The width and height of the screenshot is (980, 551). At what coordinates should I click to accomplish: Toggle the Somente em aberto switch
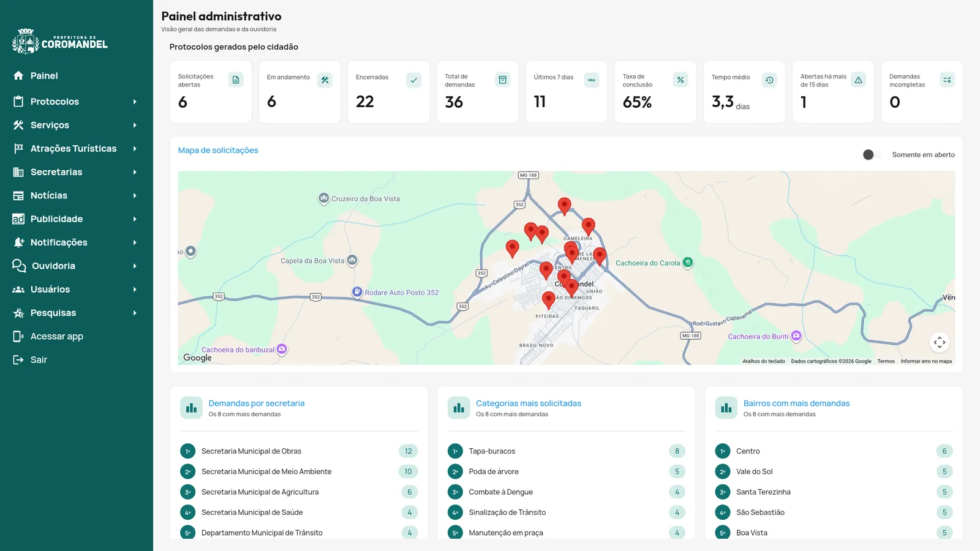coord(872,155)
